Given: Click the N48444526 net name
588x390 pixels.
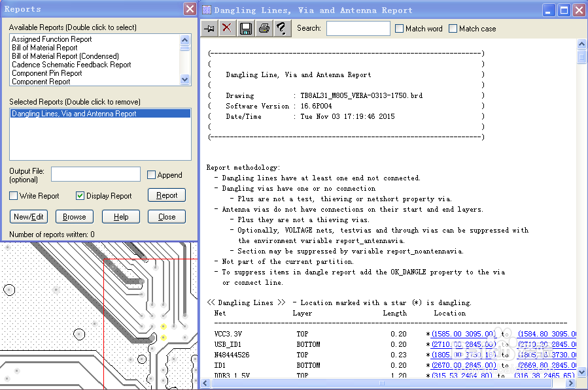Looking at the screenshot, I should click(x=232, y=355).
